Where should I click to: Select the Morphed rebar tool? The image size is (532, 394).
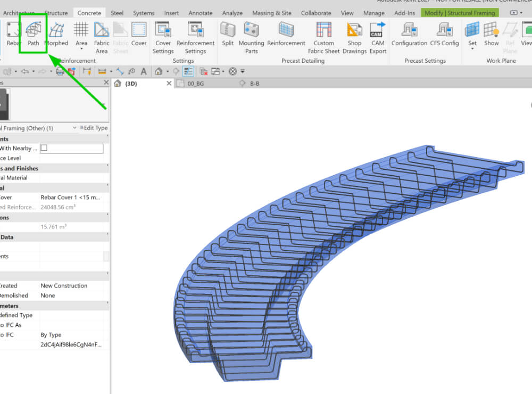click(57, 34)
